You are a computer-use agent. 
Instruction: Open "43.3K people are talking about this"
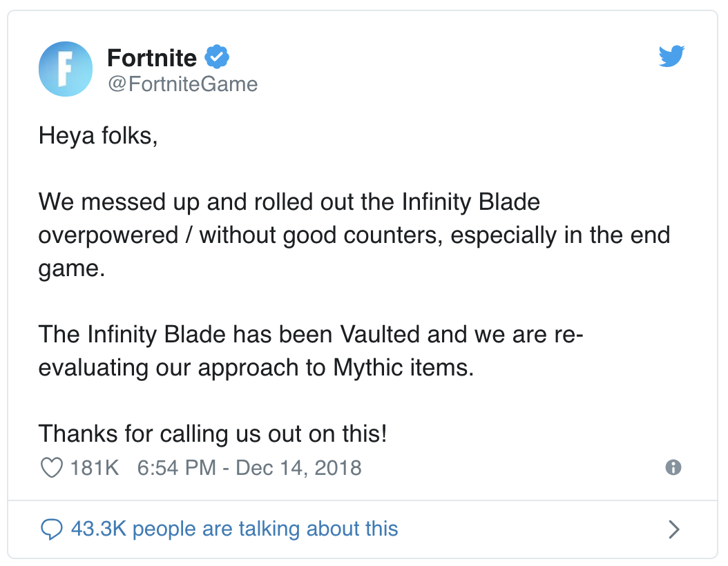tap(234, 529)
